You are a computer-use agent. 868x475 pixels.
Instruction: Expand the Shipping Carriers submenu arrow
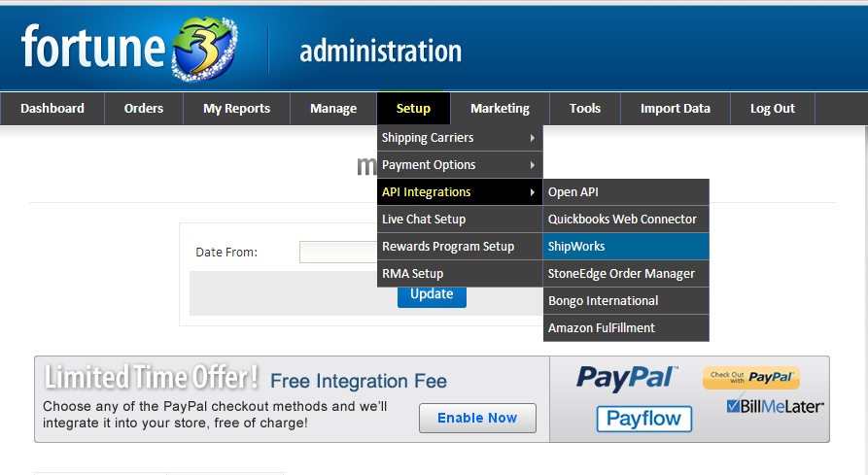[x=532, y=138]
